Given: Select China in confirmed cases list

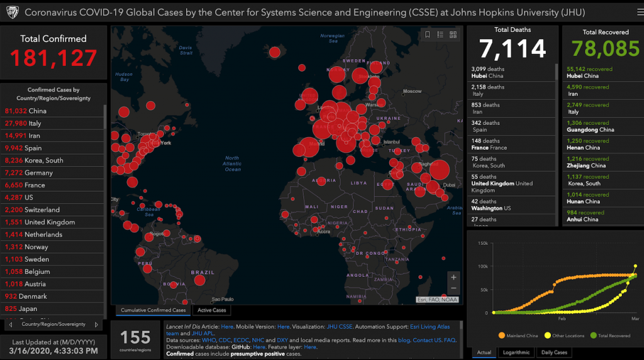Looking at the screenshot, I should [x=52, y=111].
